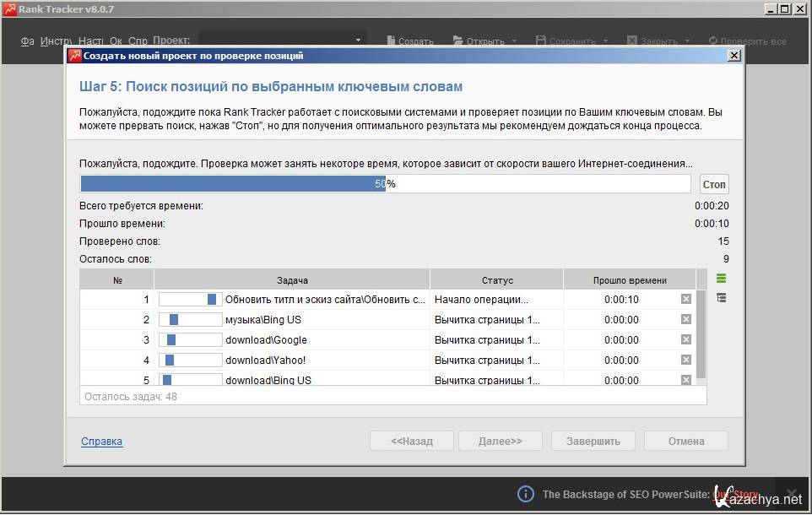812x515 pixels.
Task: Click the info icon in bottom bar
Action: (525, 494)
